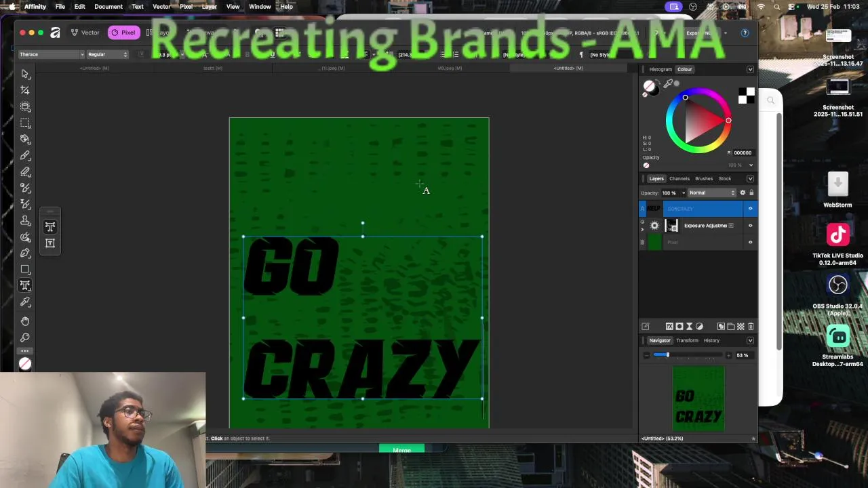The image size is (868, 488).
Task: Switch to the Histogram tab
Action: (x=660, y=69)
